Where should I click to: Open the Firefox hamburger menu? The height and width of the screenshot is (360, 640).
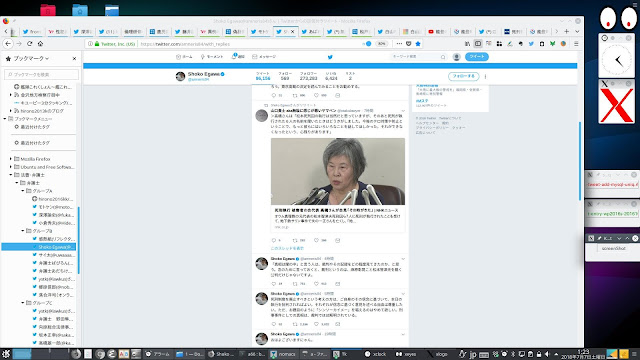tap(576, 44)
